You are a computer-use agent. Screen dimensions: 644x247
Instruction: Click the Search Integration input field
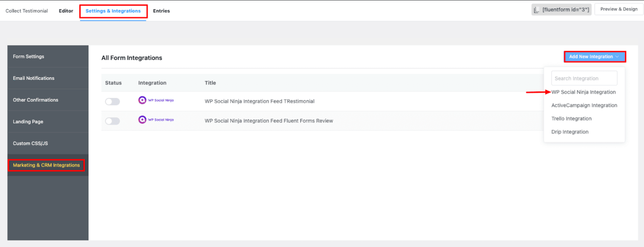[584, 78]
